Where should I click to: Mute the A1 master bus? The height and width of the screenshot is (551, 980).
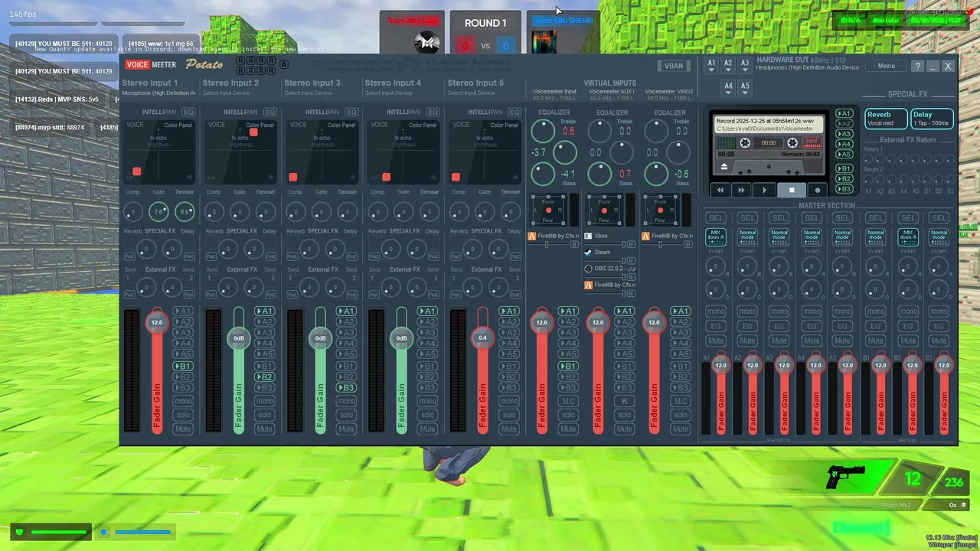click(x=715, y=341)
